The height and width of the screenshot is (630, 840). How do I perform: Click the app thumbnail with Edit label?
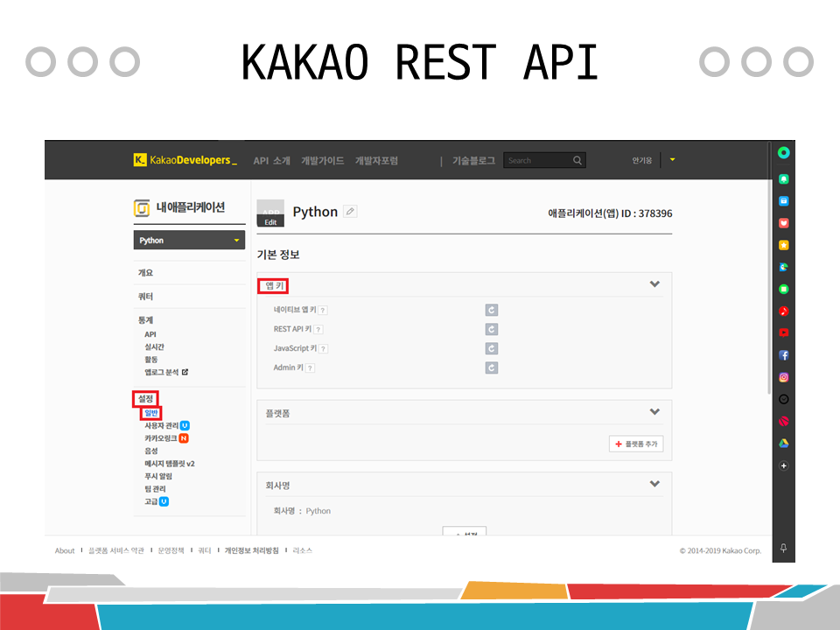270,213
